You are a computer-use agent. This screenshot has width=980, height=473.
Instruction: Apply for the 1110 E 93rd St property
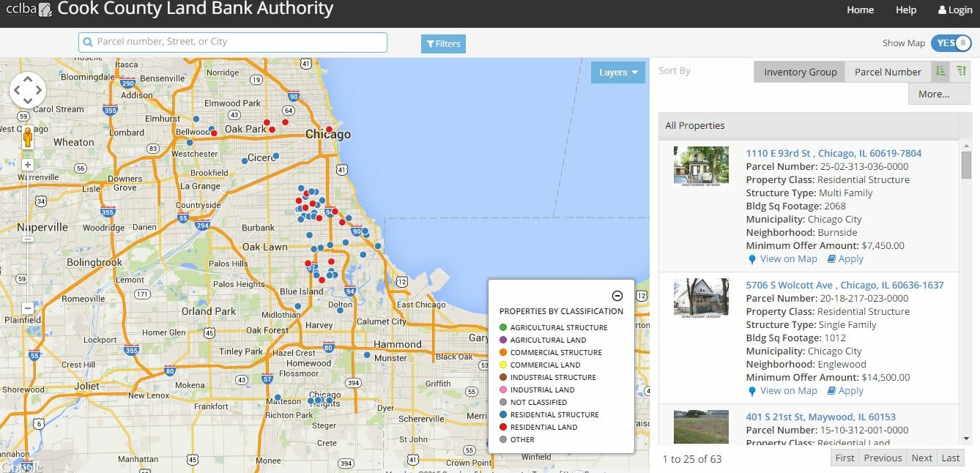[850, 259]
